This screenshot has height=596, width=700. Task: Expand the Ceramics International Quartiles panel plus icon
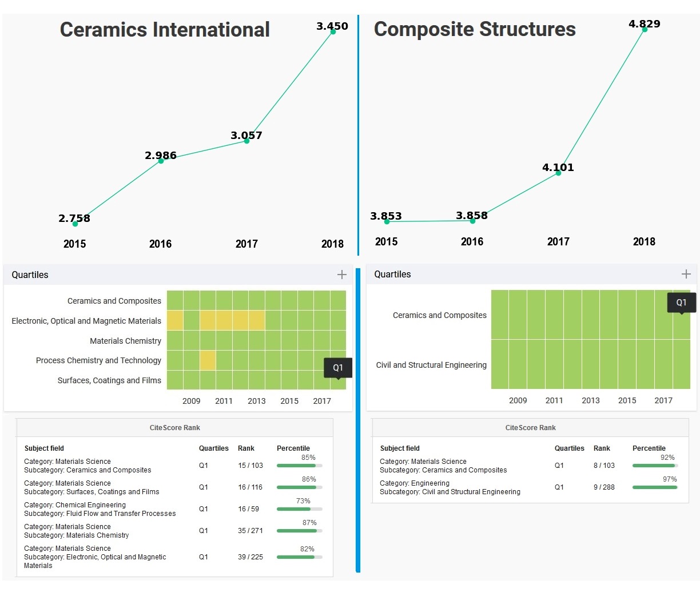click(x=342, y=275)
